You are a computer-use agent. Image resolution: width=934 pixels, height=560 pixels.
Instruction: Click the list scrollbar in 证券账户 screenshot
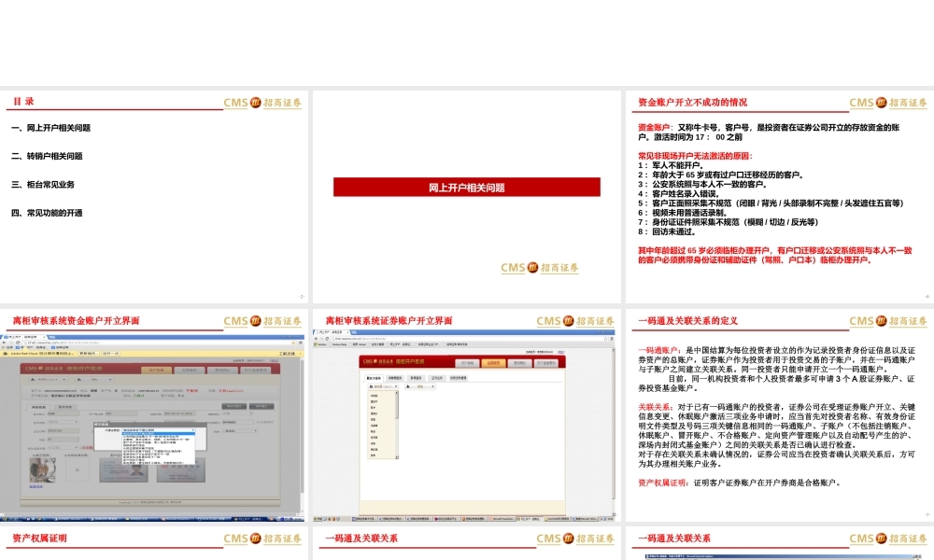(x=398, y=405)
